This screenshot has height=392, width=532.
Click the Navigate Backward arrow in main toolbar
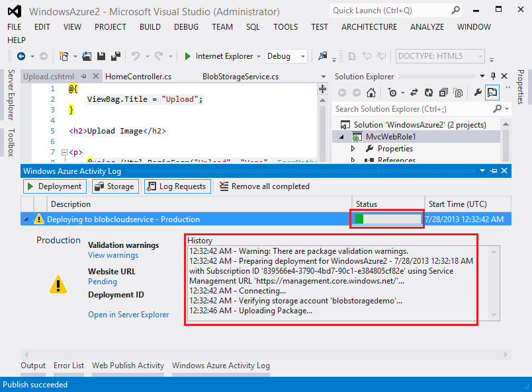(x=21, y=56)
